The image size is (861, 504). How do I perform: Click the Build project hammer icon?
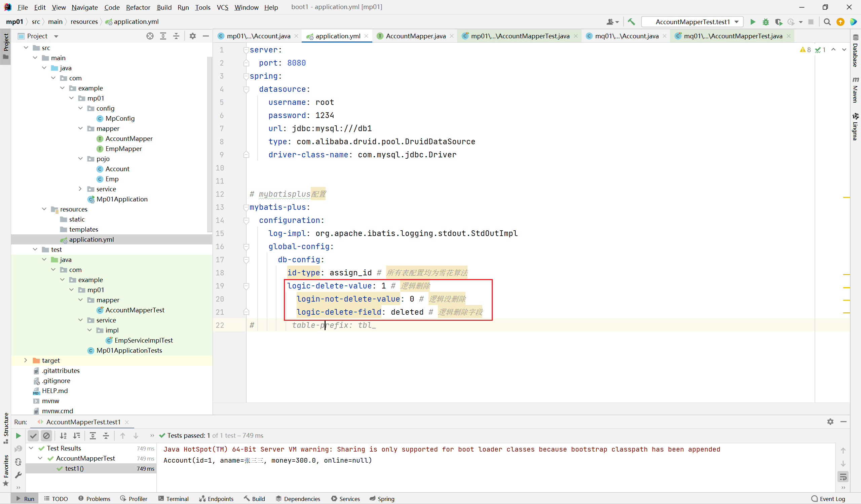(x=631, y=22)
